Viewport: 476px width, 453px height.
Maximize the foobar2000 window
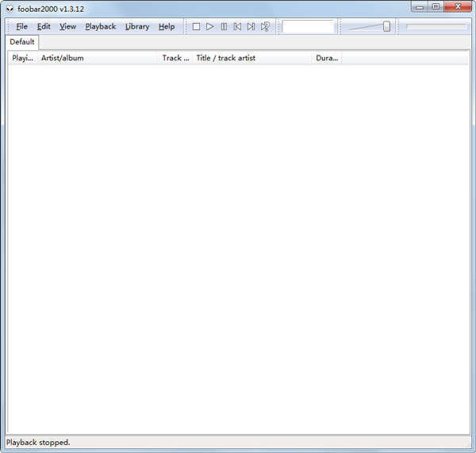click(x=436, y=6)
